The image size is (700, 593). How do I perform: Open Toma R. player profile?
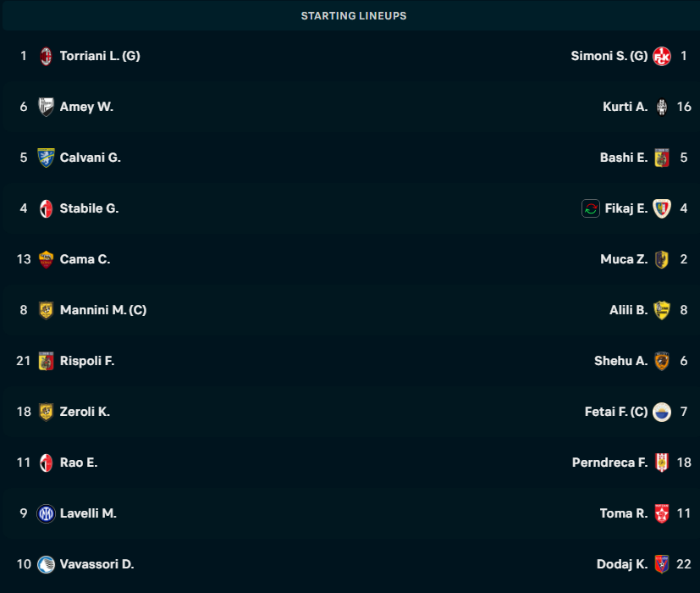[624, 513]
